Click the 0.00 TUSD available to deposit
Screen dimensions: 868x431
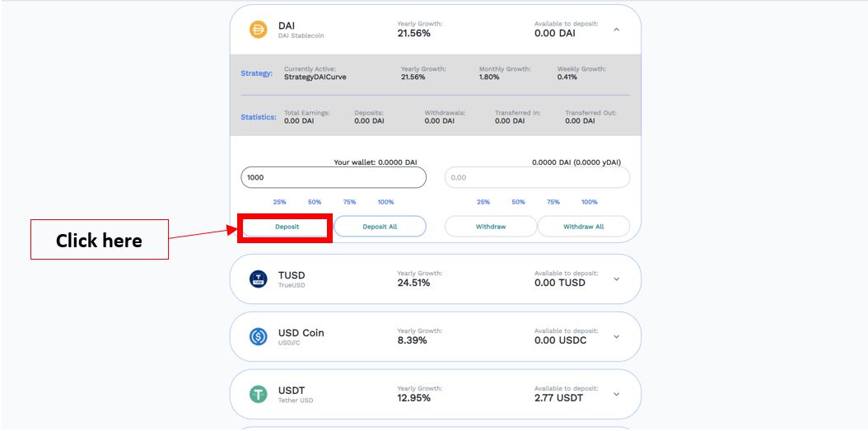click(560, 283)
